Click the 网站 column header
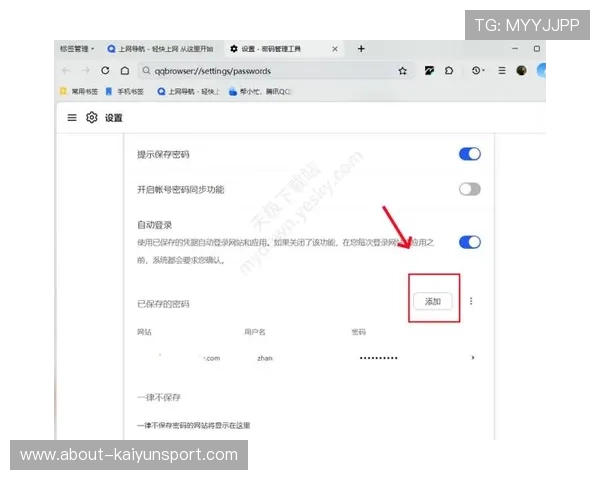Screen dimensions: 600x480 tap(144, 332)
